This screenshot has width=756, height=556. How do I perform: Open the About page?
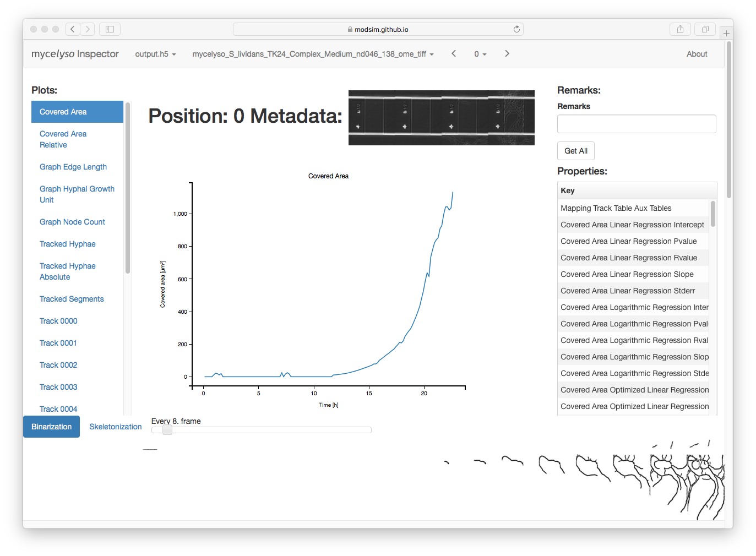pyautogui.click(x=696, y=53)
